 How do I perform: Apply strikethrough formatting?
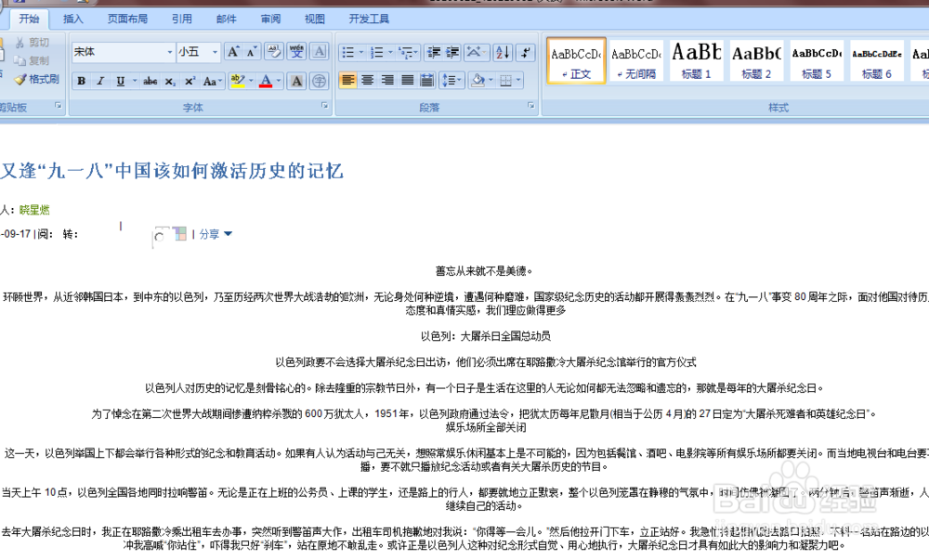(150, 80)
